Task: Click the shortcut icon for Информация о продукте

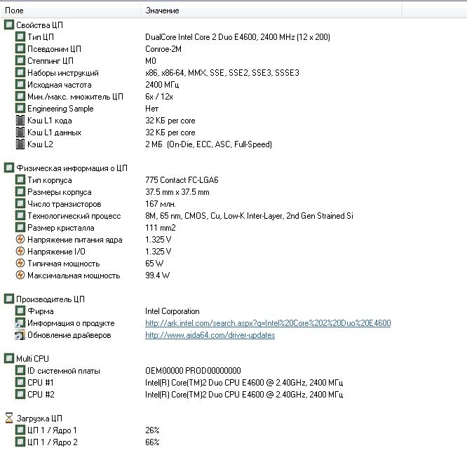Action: (x=20, y=323)
